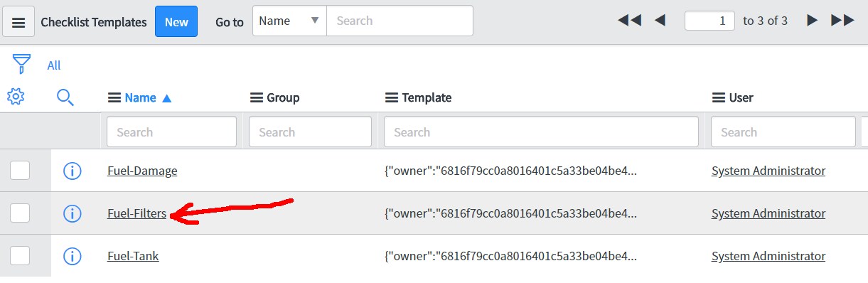Open the Group column options menu
The width and height of the screenshot is (868, 283).
[x=256, y=97]
